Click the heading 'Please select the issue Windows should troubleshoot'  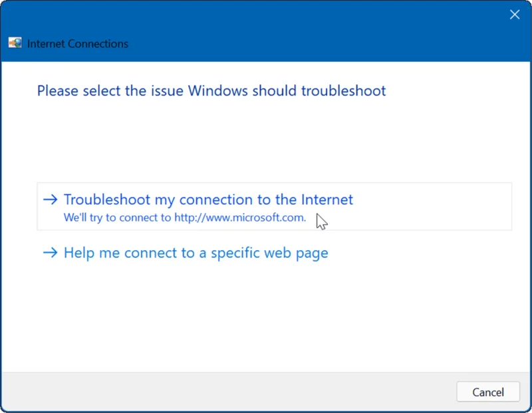click(x=211, y=91)
